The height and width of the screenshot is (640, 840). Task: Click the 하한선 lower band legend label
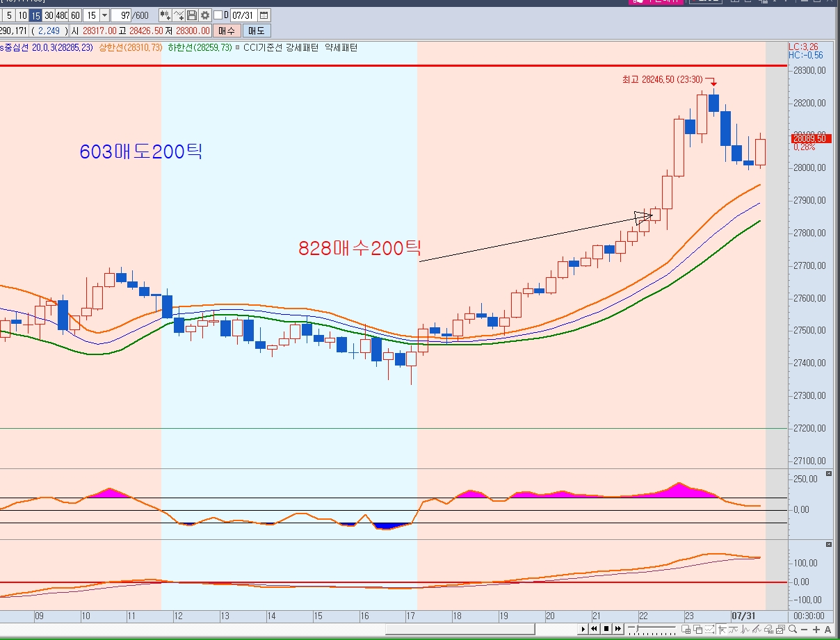pyautogui.click(x=200, y=47)
